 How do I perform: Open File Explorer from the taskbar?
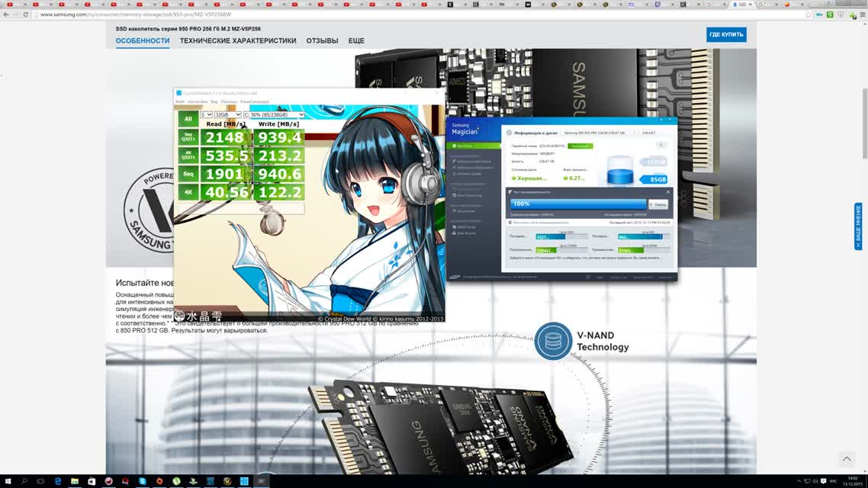[75, 481]
